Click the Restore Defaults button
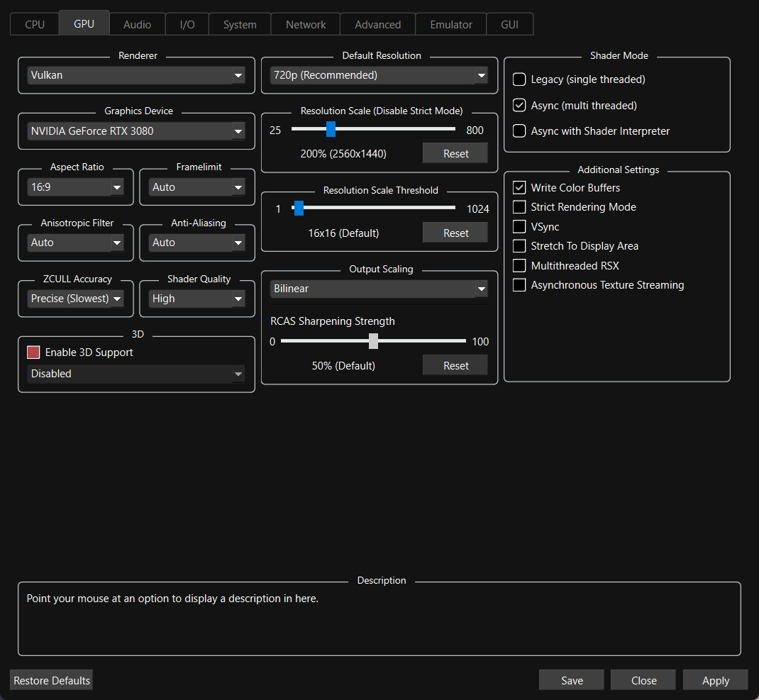The height and width of the screenshot is (700, 759). [x=52, y=681]
